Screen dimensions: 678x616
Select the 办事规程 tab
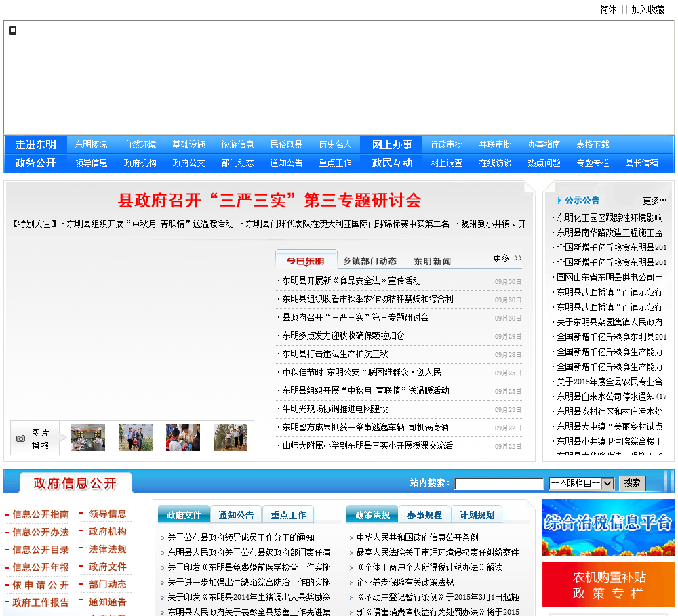tap(424, 515)
